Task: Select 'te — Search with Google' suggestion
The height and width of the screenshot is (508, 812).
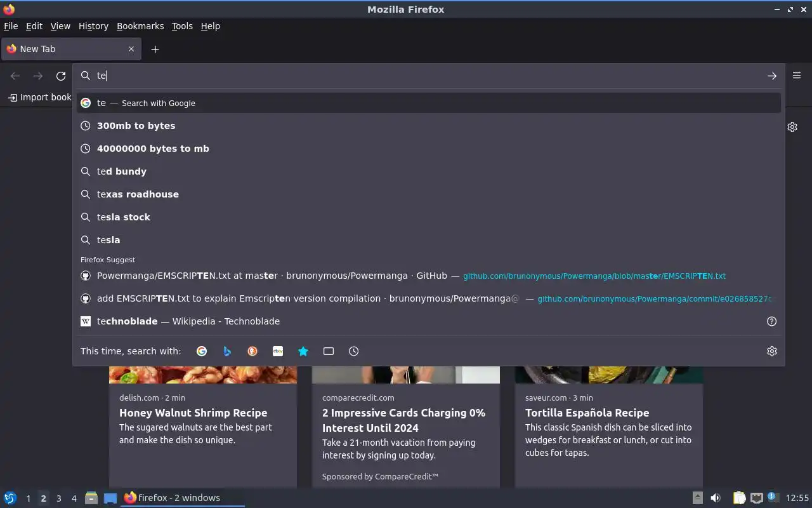Action: [429, 103]
